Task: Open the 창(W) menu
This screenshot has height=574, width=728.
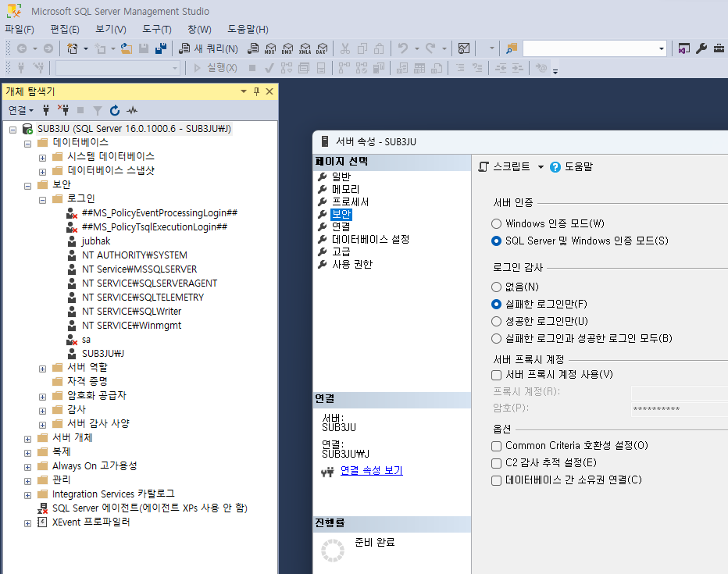Action: (x=200, y=29)
